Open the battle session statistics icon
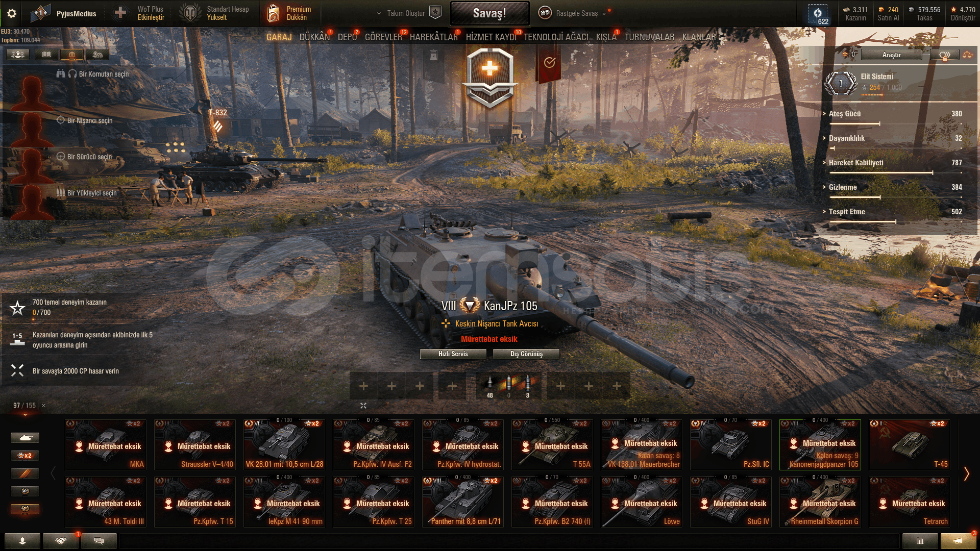 [920, 541]
